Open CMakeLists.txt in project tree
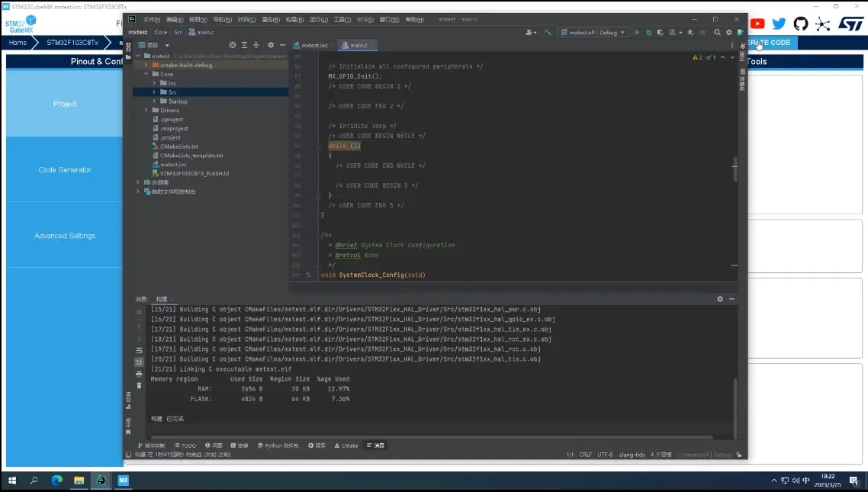The height and width of the screenshot is (492, 868). (x=178, y=146)
